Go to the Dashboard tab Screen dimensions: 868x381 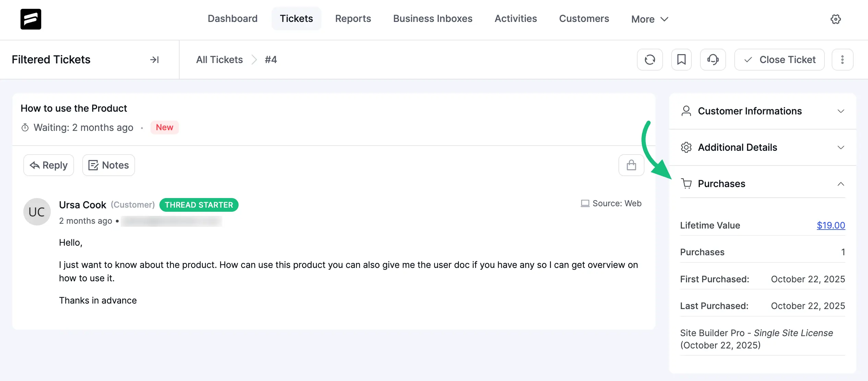pos(232,19)
